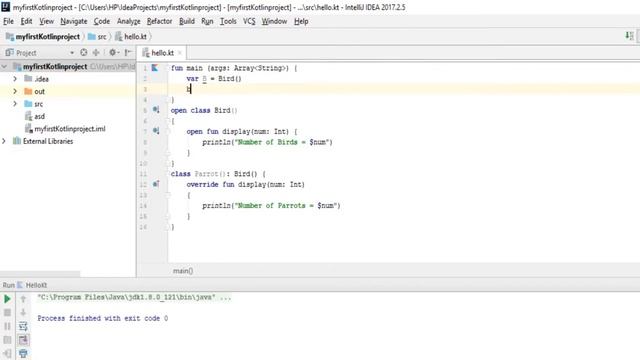Expand External Libraries node
This screenshot has width=640, height=360.
tap(4, 141)
